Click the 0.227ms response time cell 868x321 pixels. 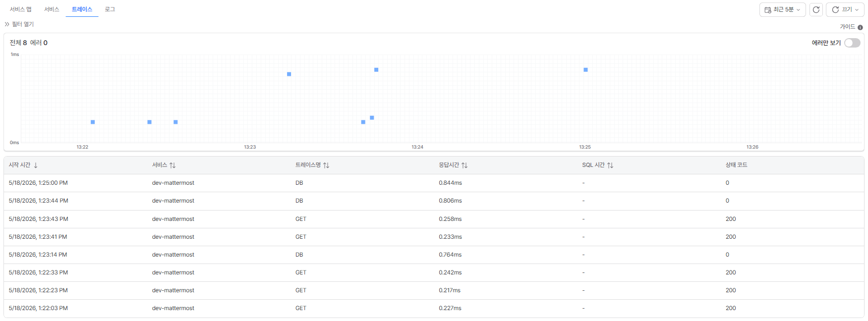click(x=450, y=308)
